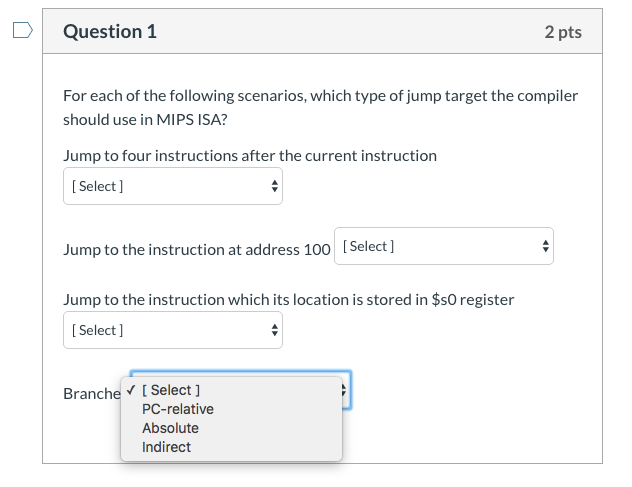
Task: Click arrows icon on the address 100 dropdown
Action: click(x=545, y=246)
